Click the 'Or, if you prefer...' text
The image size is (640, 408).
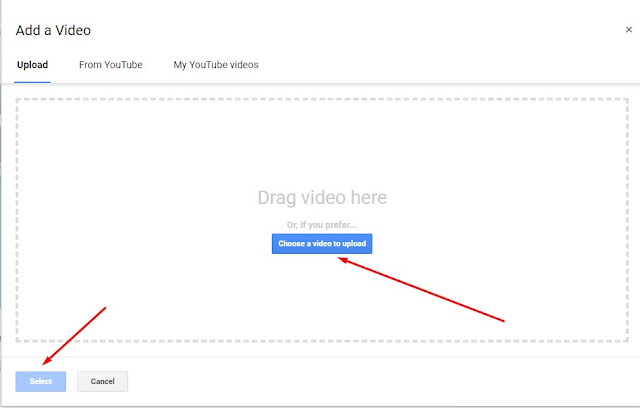322,225
